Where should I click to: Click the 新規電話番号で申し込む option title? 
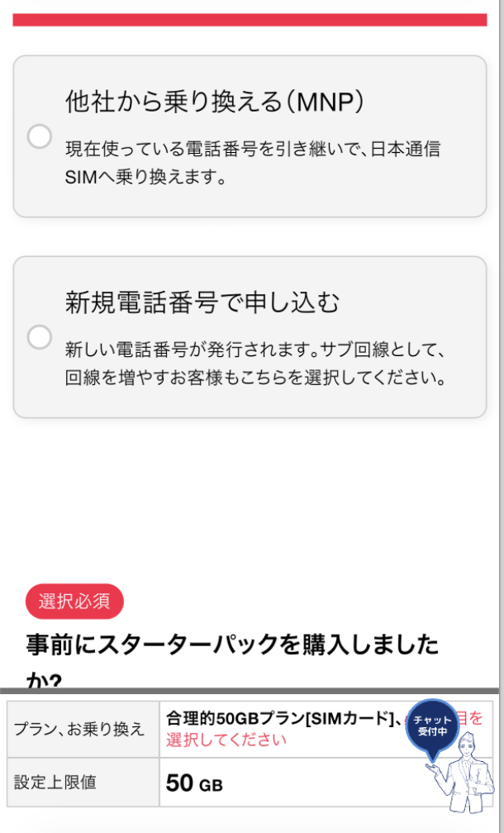tap(202, 302)
